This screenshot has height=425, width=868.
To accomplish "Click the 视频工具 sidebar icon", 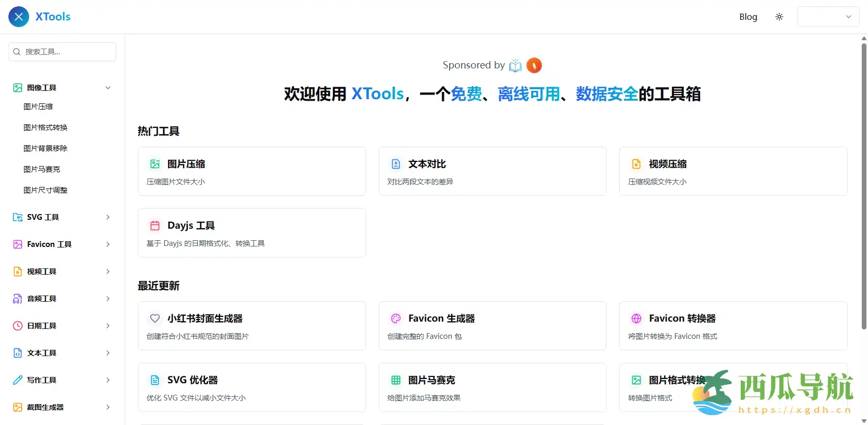I will (x=18, y=271).
